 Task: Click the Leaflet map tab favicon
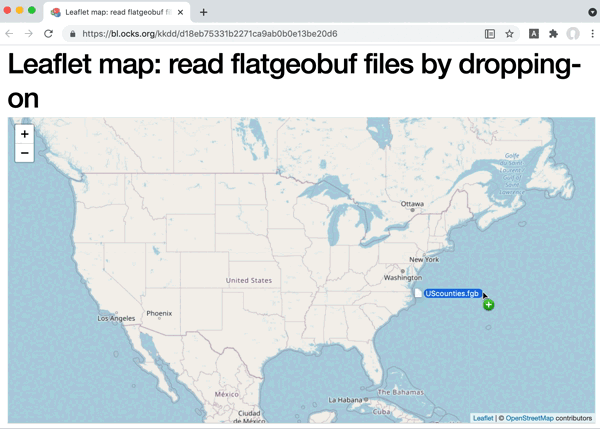[x=56, y=12]
